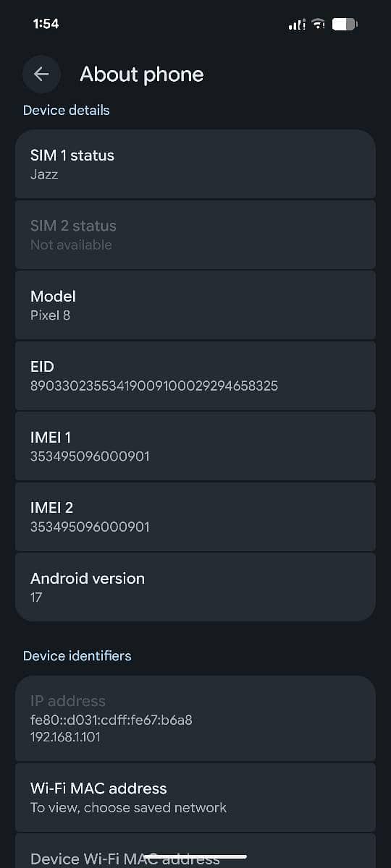The image size is (391, 868).
Task: Tap the Device details section header
Action: coord(67,110)
